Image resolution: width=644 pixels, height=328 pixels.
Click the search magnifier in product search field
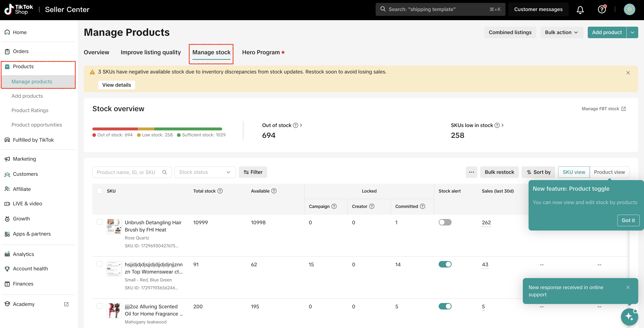tap(164, 172)
